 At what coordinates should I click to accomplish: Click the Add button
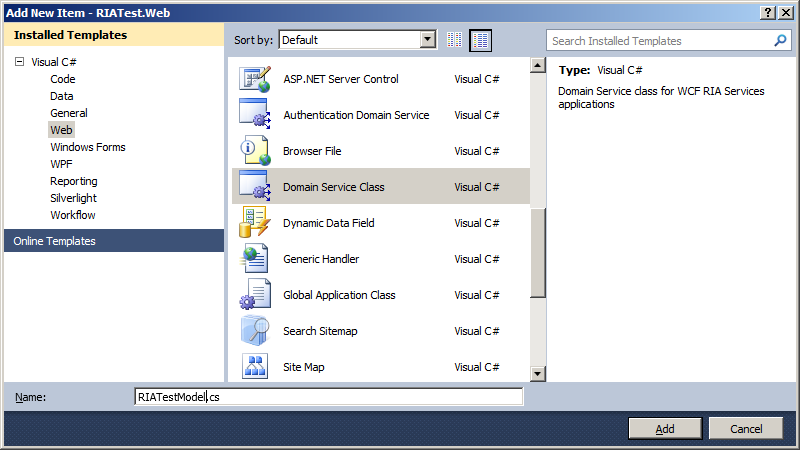point(665,428)
